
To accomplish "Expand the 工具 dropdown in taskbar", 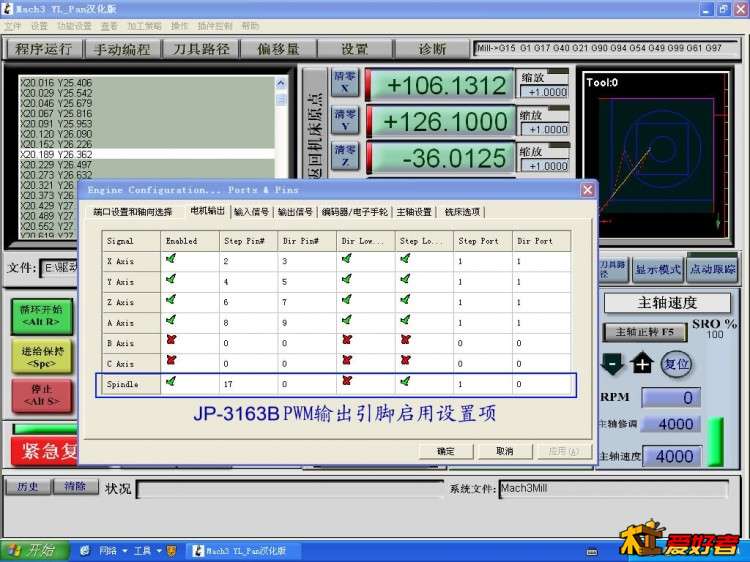I will point(159,551).
